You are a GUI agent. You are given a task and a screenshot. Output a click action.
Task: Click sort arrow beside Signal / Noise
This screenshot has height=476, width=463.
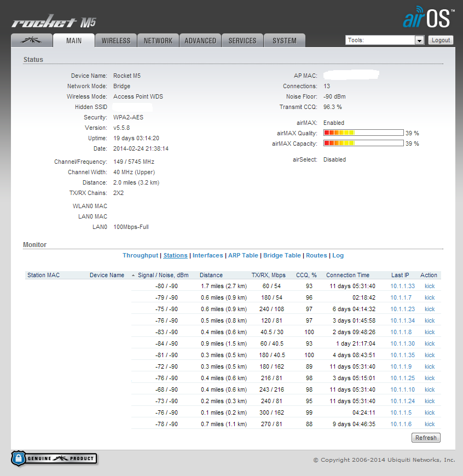point(133,276)
